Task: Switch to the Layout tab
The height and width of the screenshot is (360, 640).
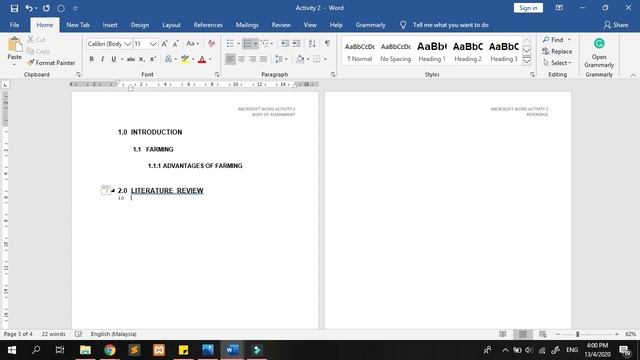Action: pyautogui.click(x=171, y=25)
